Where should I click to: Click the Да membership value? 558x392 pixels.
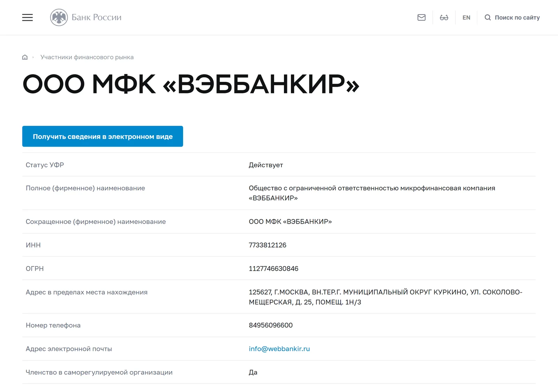coord(253,372)
